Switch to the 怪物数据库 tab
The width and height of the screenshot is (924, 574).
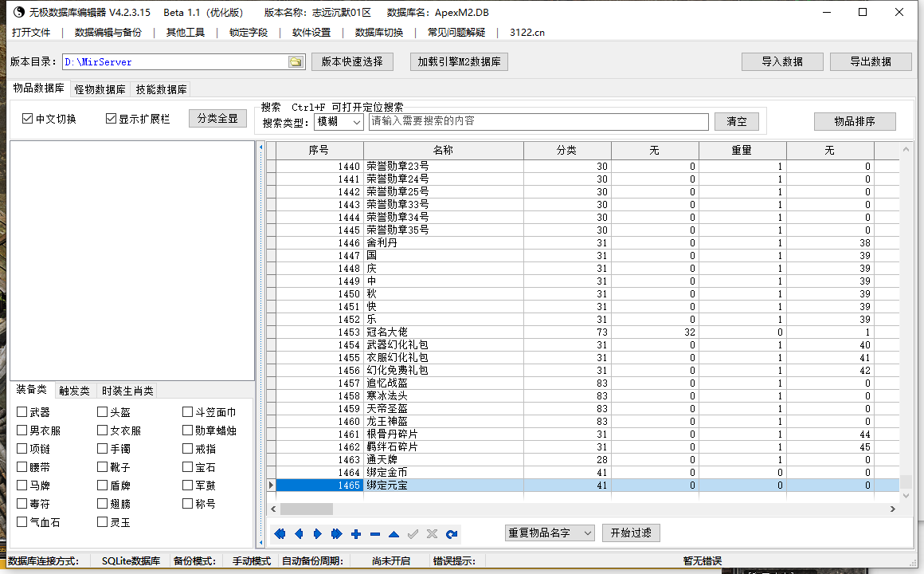coord(100,89)
